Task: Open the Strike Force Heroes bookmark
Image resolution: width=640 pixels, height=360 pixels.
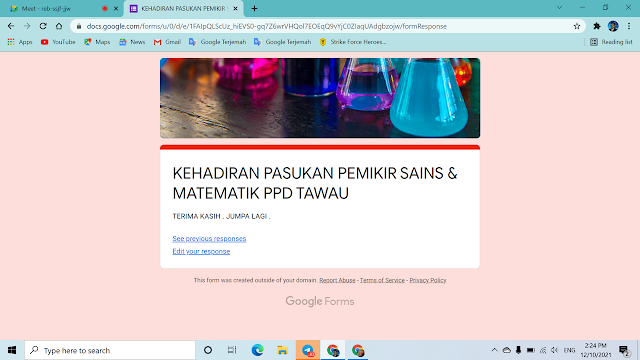Action: [353, 42]
